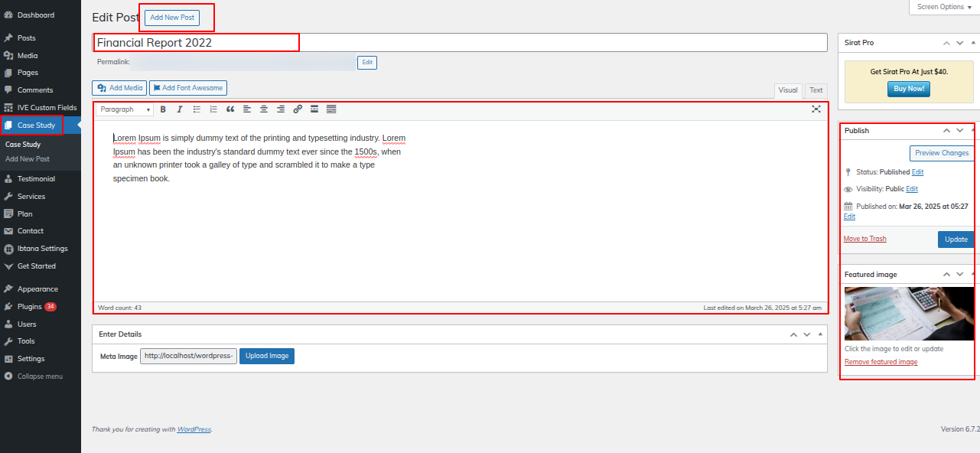This screenshot has height=453, width=980.
Task: Toggle the Enter Details panel triangle
Action: (821, 334)
